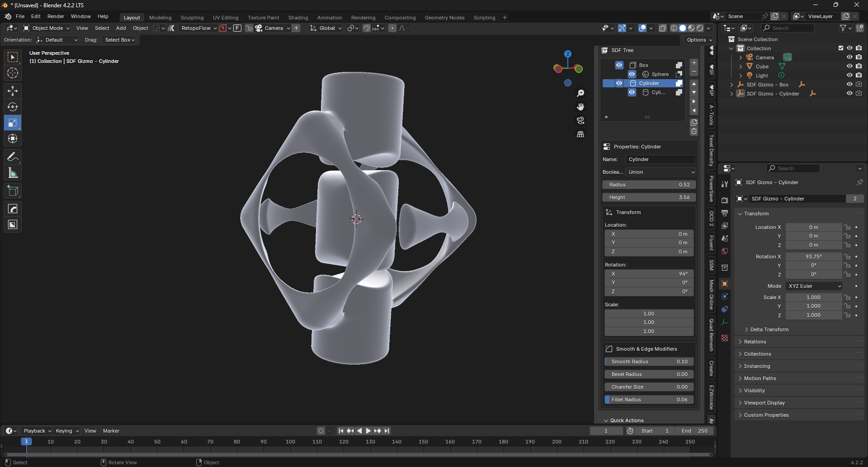This screenshot has height=467, width=868.
Task: Select the Measure ruler tool
Action: [13, 173]
